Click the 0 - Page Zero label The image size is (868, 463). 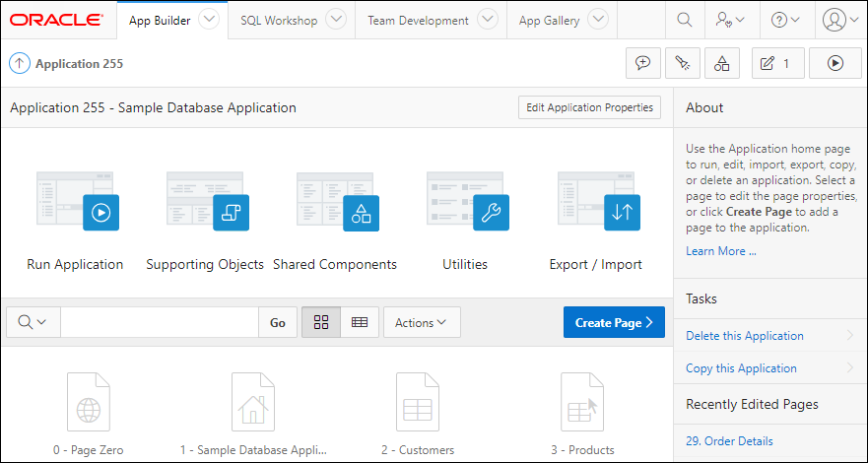89,450
